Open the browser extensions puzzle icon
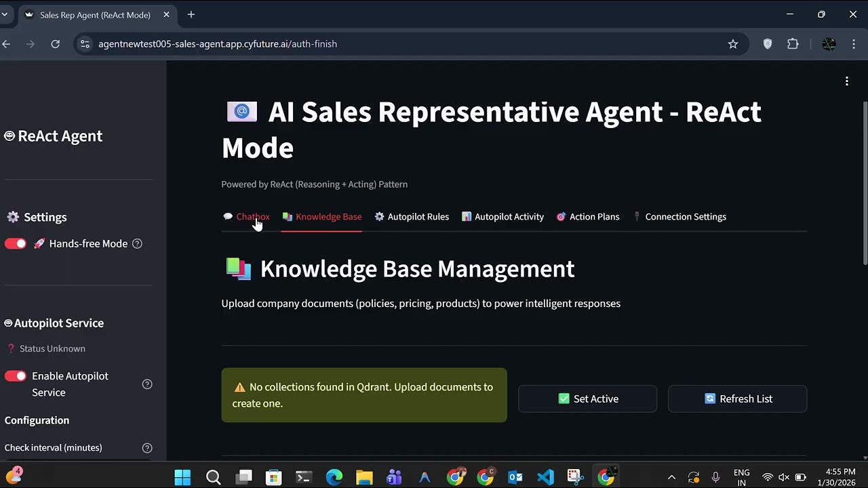The height and width of the screenshot is (488, 868). click(793, 44)
